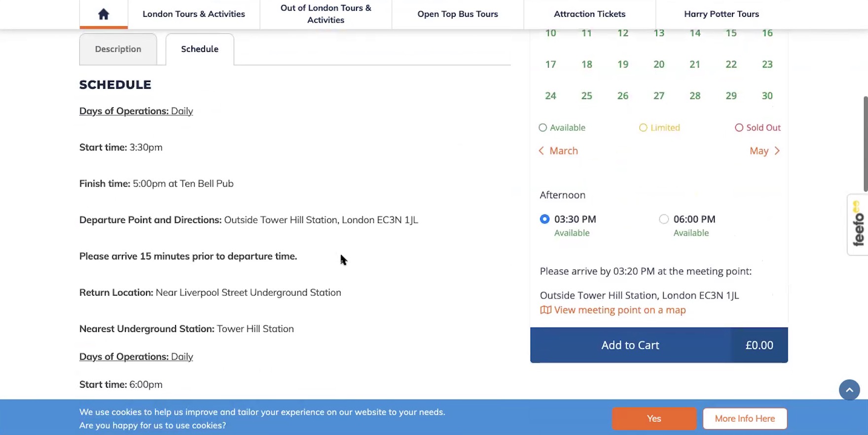This screenshot has height=435, width=868.
Task: Open the Schedule tab
Action: point(199,49)
